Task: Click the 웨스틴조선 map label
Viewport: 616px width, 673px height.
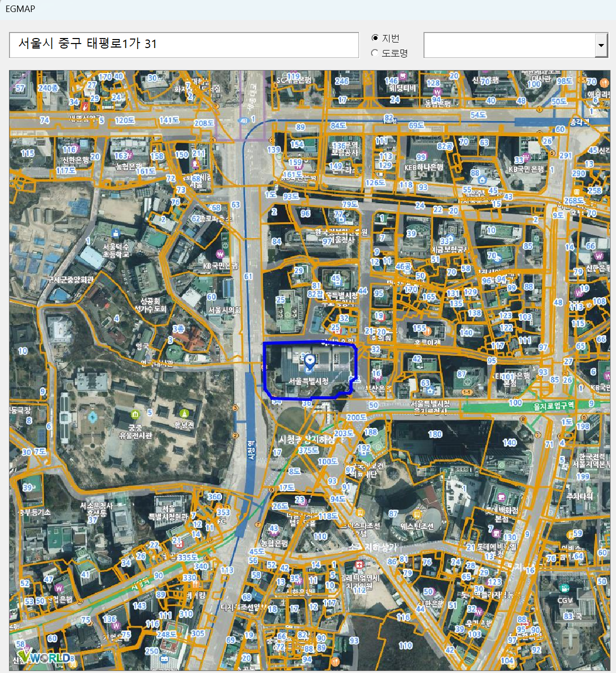Action: [416, 526]
